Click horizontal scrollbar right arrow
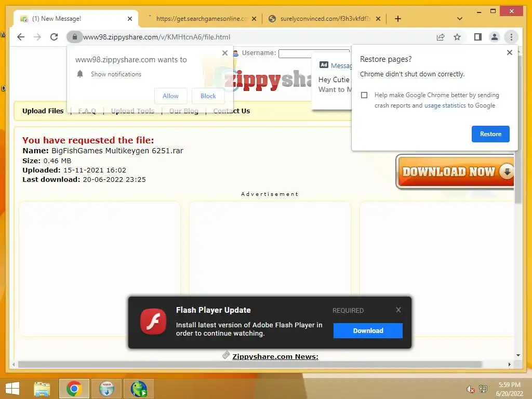The image size is (532, 399). (x=509, y=364)
